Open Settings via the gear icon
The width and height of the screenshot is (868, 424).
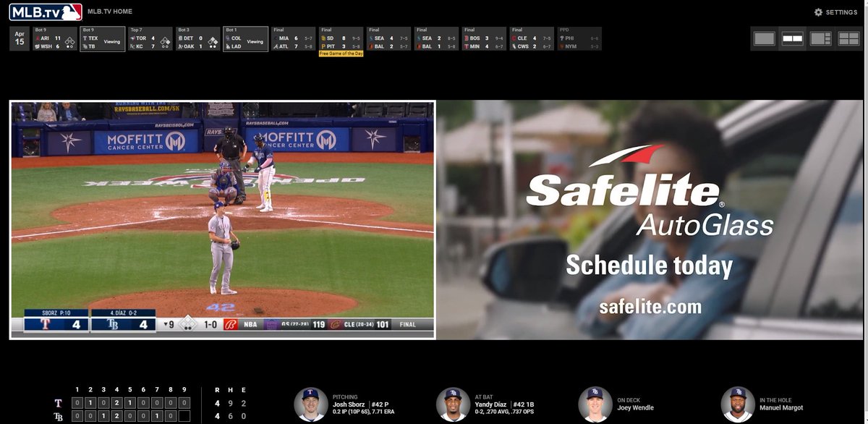pyautogui.click(x=818, y=12)
